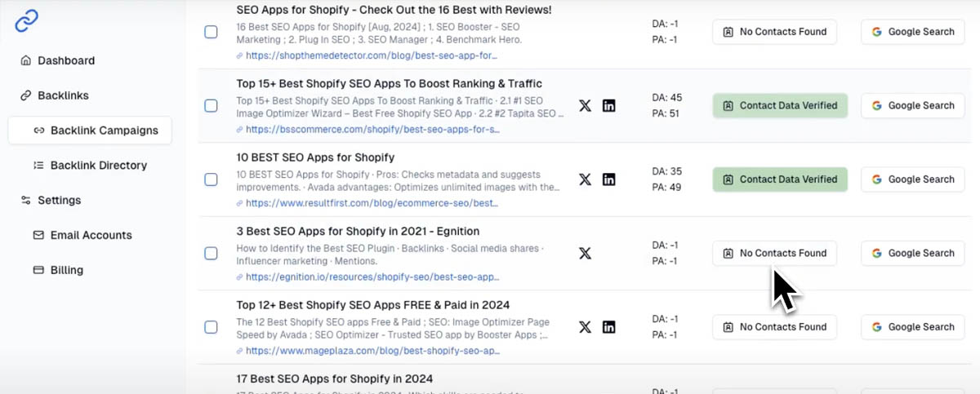Open LinkedIn profile for bsscommerce row

pos(608,106)
